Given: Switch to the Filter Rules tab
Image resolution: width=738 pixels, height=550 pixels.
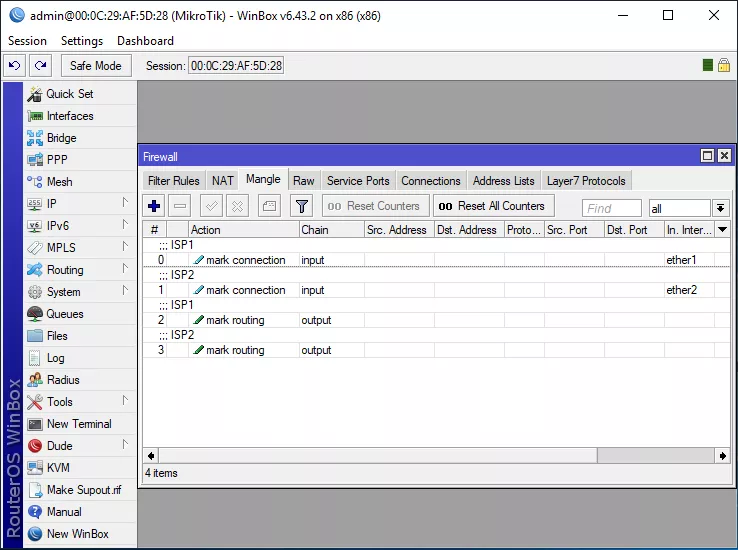Looking at the screenshot, I should 174,181.
